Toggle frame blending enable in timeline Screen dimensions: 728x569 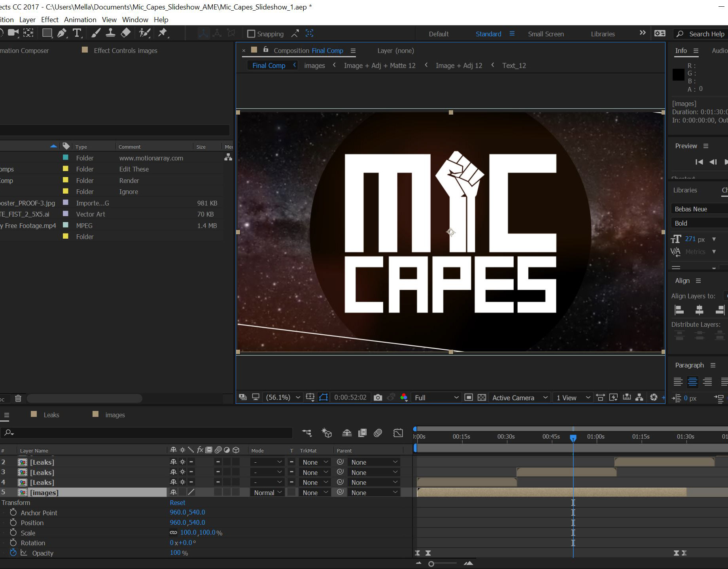pyautogui.click(x=362, y=433)
